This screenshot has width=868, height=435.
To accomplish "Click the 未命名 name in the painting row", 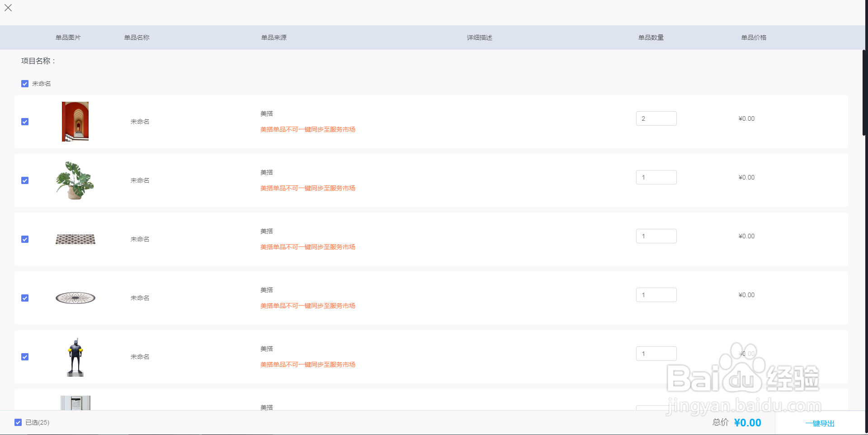I will (x=140, y=122).
